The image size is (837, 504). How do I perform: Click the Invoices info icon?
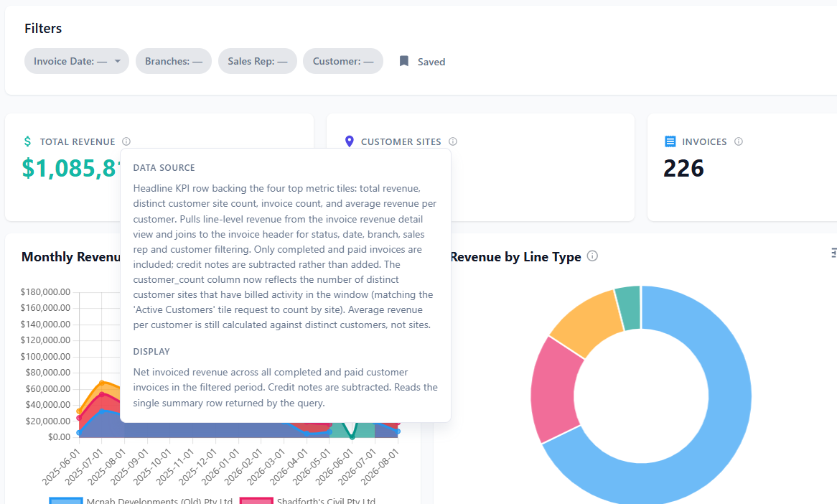point(738,141)
